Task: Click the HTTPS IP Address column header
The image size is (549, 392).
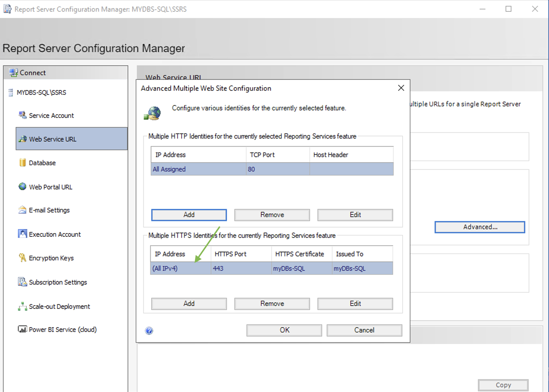Action: [181, 254]
